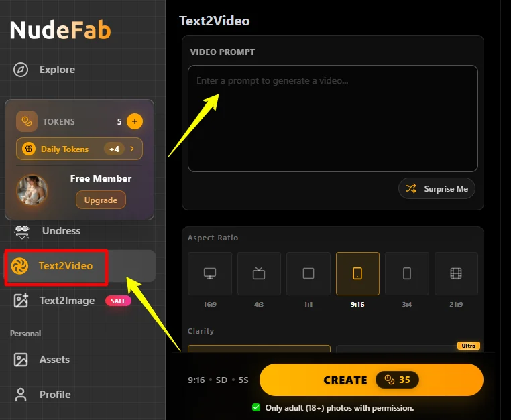Click the Upgrade membership button
Screen dimensions: 511x420
101,200
